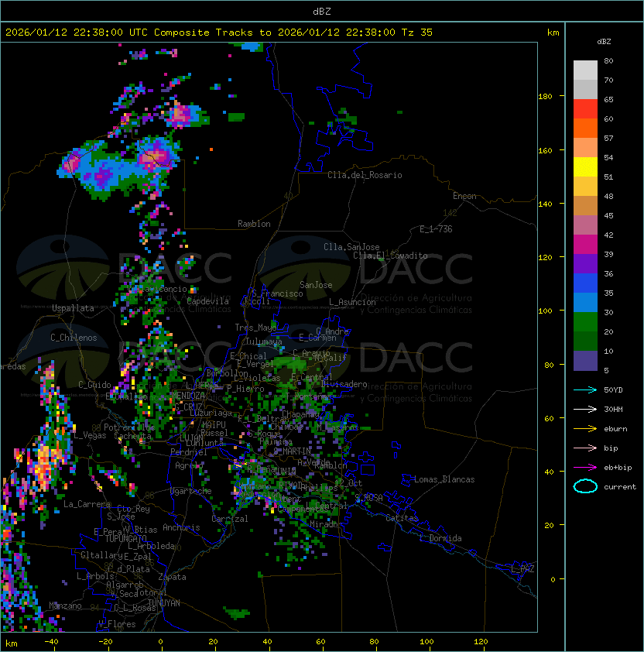Image resolution: width=644 pixels, height=652 pixels.
Task: Click the Carrizal place label
Action: tap(229, 519)
